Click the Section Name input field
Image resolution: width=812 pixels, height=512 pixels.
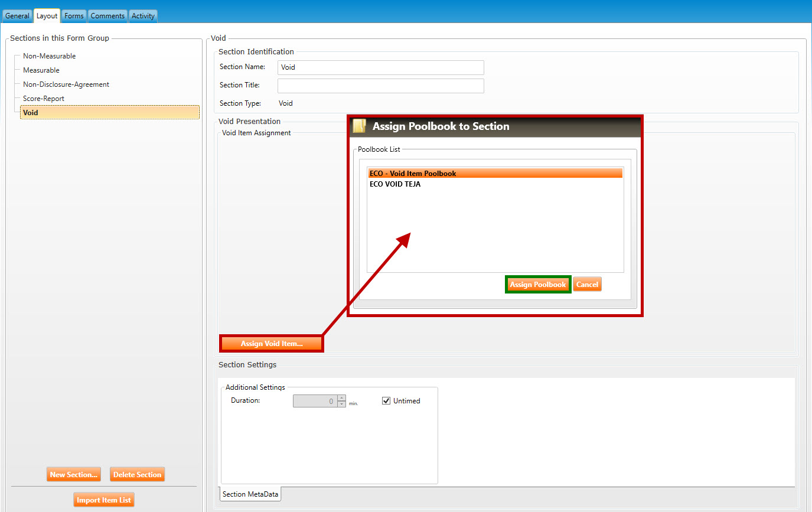click(x=380, y=67)
